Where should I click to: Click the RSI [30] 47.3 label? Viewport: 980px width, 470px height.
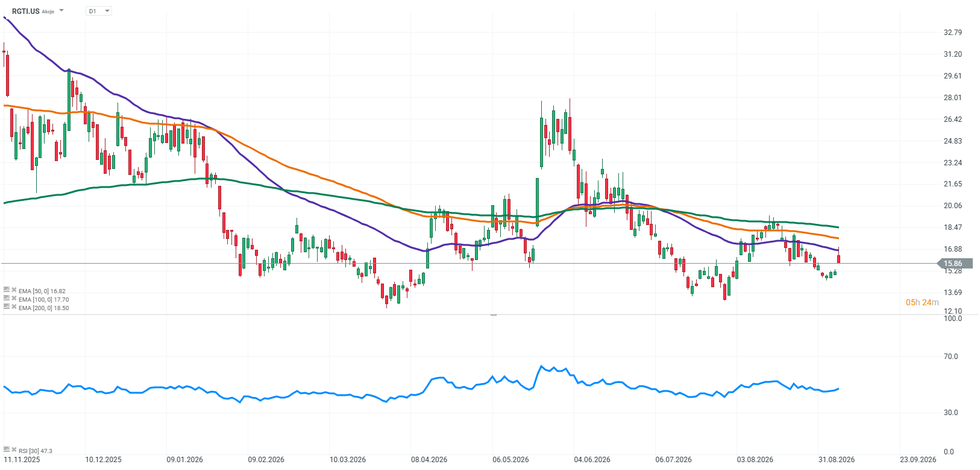click(x=36, y=451)
